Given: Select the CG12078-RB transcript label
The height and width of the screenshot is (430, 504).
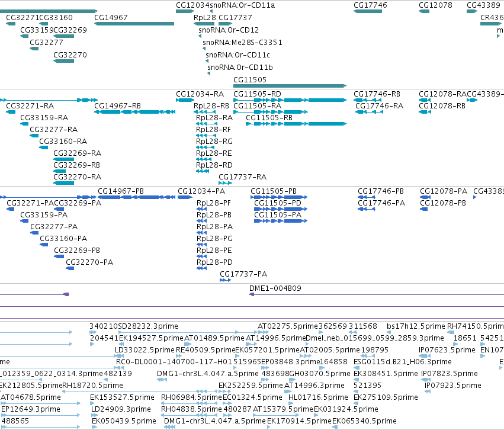Looking at the screenshot, I should click(x=442, y=106).
